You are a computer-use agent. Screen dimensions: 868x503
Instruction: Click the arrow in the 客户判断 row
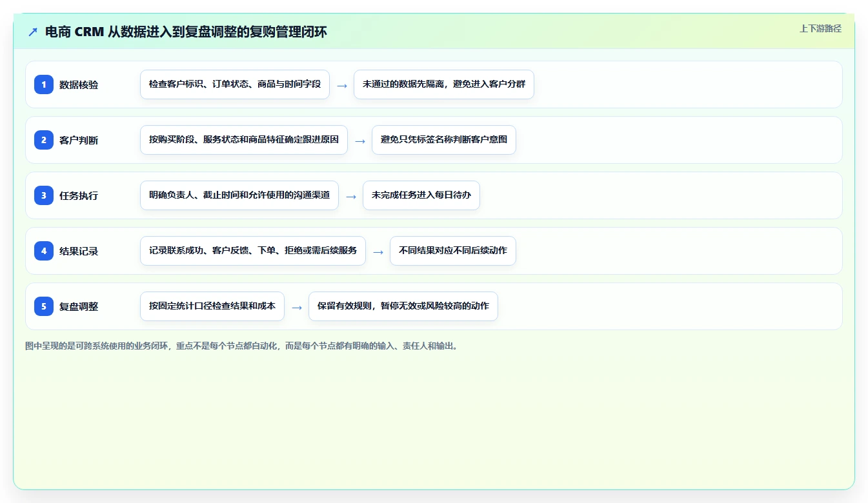pyautogui.click(x=360, y=141)
